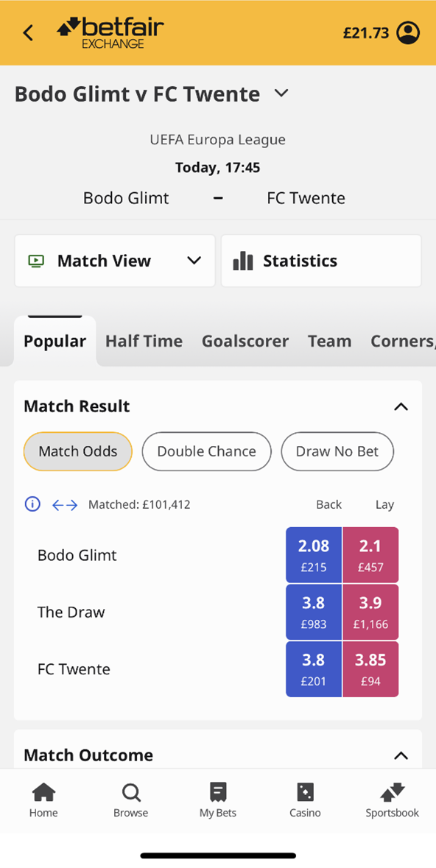Switch to the Half Time tab
This screenshot has height=868, width=436.
click(144, 341)
